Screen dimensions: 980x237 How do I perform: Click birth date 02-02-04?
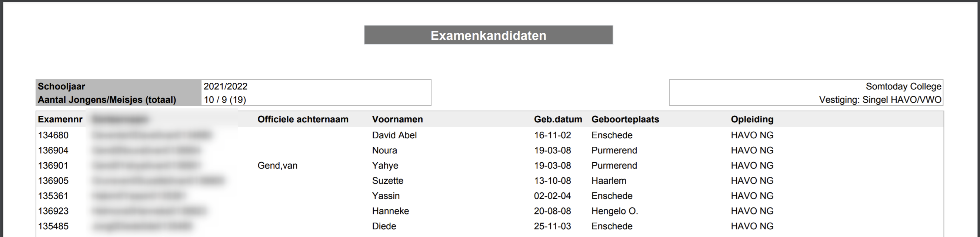click(552, 196)
